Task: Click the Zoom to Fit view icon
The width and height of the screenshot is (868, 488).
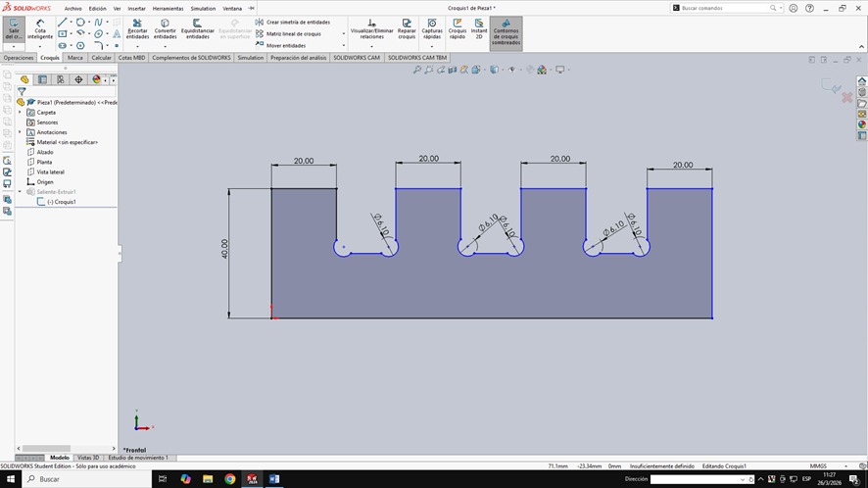Action: [x=416, y=70]
